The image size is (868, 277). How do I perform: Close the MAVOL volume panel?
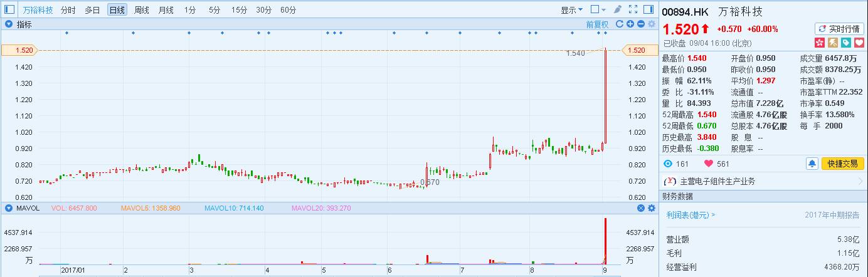pyautogui.click(x=641, y=208)
